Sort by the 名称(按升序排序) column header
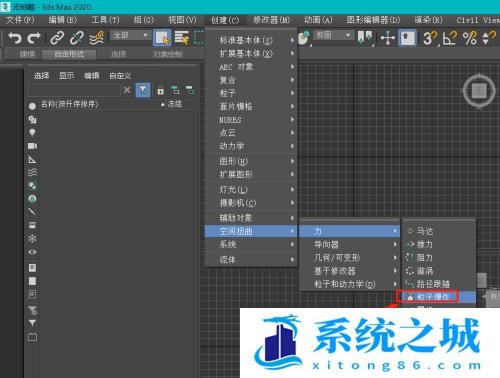500x378 pixels. 69,104
